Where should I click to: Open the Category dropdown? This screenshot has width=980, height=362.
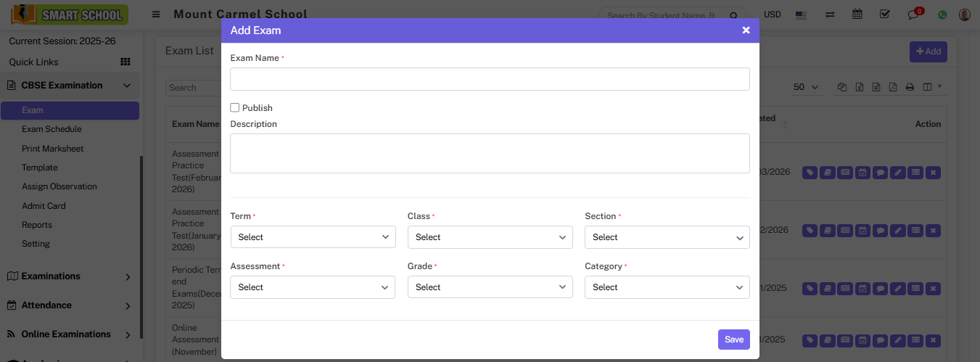tap(667, 287)
